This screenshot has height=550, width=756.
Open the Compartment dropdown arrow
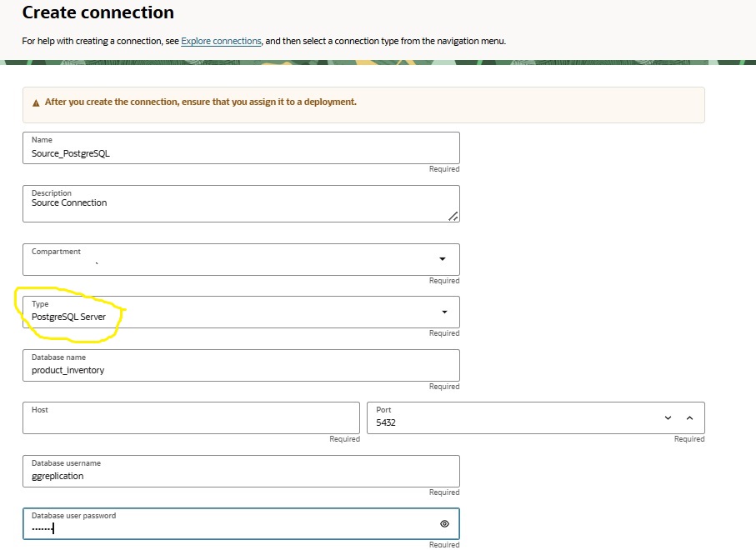[443, 259]
